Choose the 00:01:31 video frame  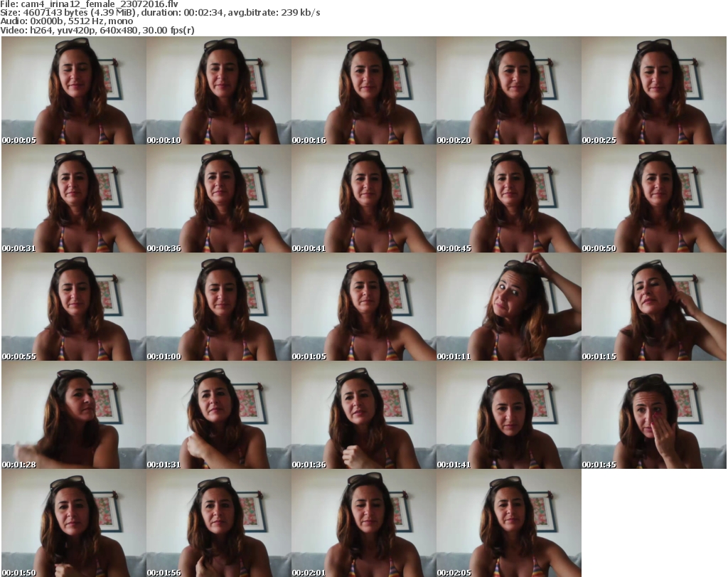click(219, 415)
